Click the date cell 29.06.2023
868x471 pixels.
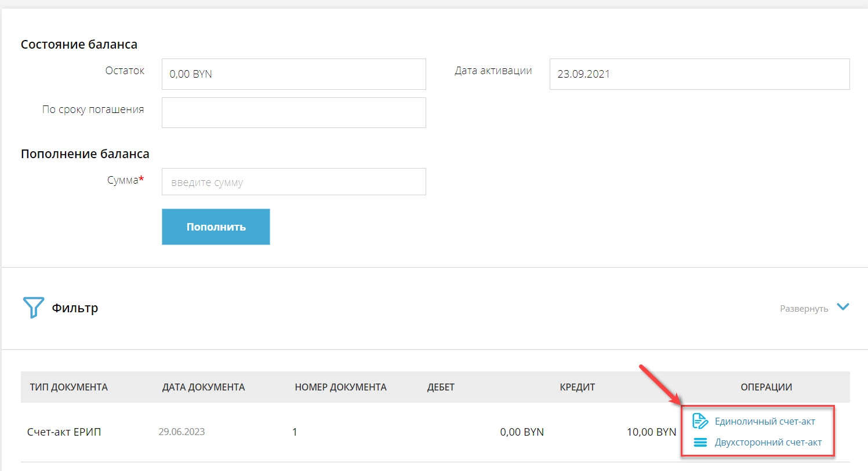181,432
